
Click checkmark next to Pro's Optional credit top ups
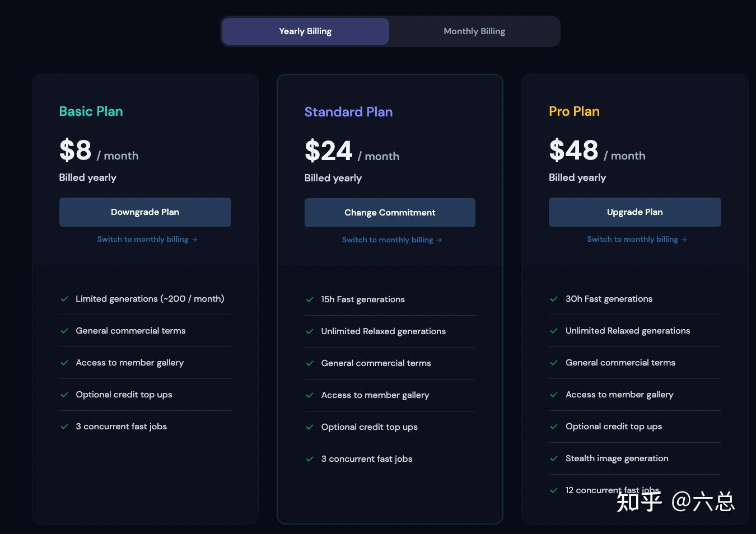[x=554, y=427]
